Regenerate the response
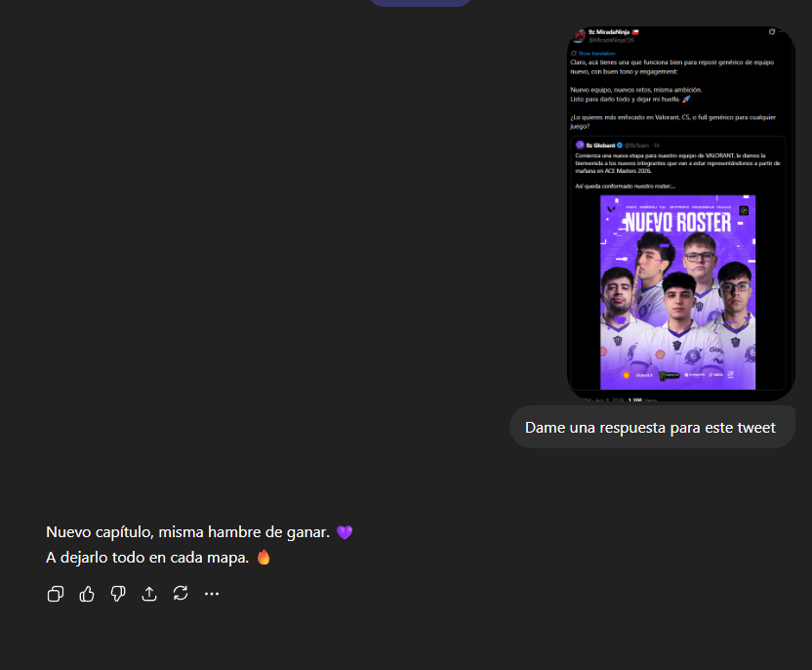This screenshot has width=812, height=670. coord(181,593)
